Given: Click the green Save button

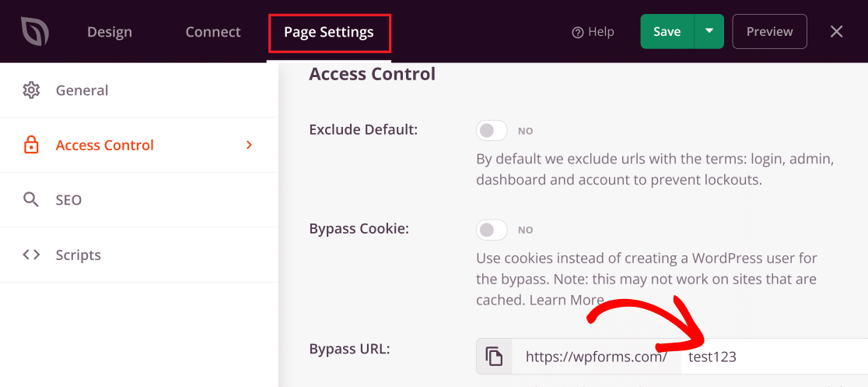Looking at the screenshot, I should [x=667, y=32].
